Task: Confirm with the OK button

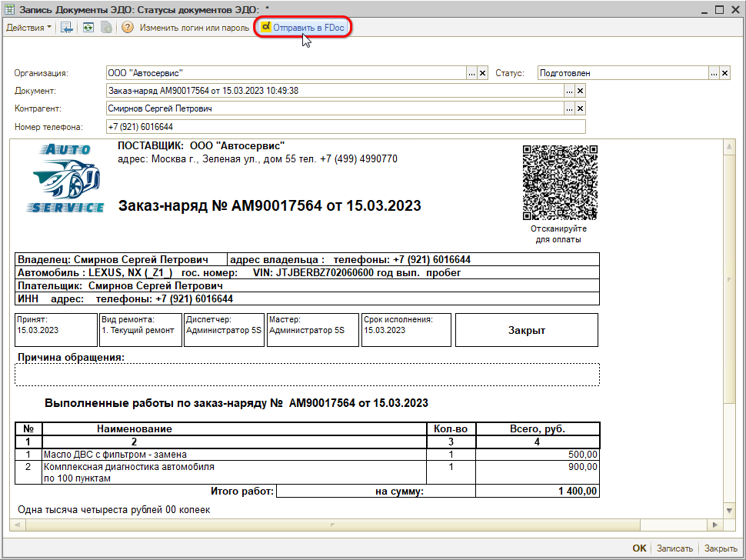Action: (x=639, y=548)
